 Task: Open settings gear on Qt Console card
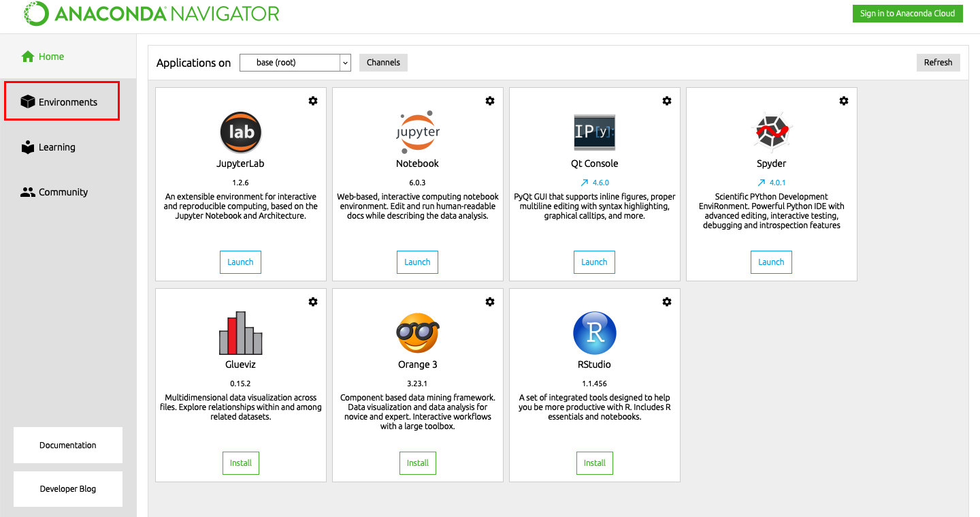coord(667,101)
